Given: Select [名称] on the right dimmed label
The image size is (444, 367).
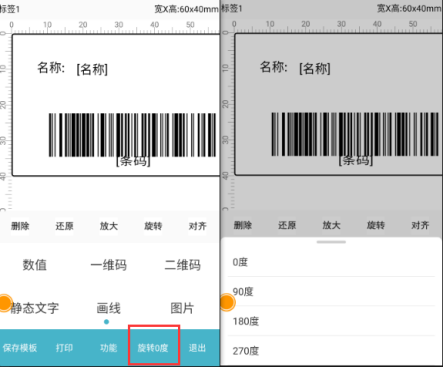Looking at the screenshot, I should [x=315, y=69].
